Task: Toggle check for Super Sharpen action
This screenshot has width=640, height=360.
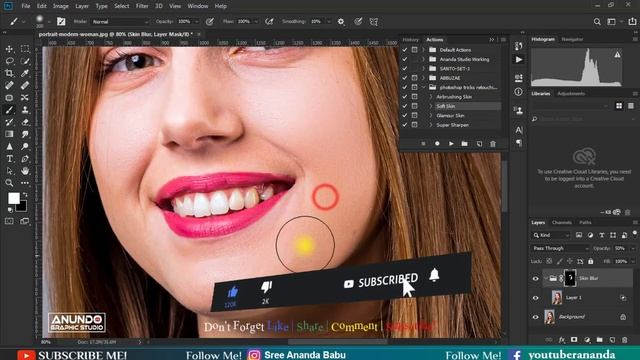Action: [x=404, y=125]
